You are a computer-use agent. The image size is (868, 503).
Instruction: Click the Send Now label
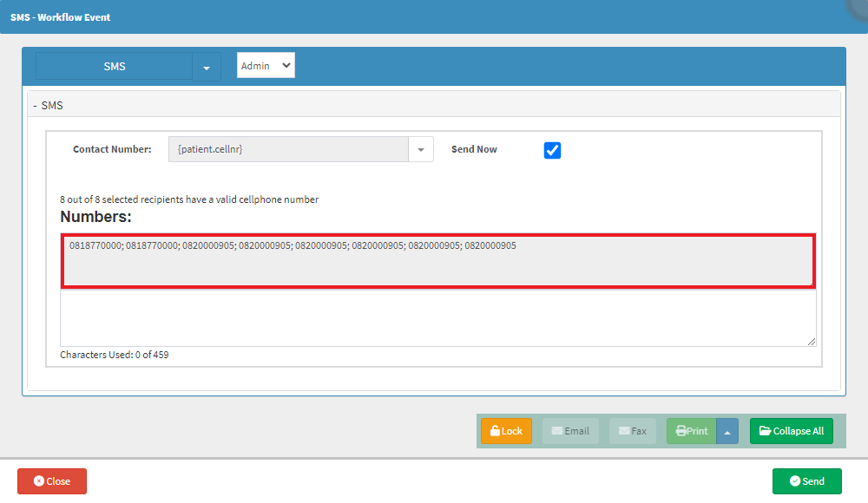[474, 149]
